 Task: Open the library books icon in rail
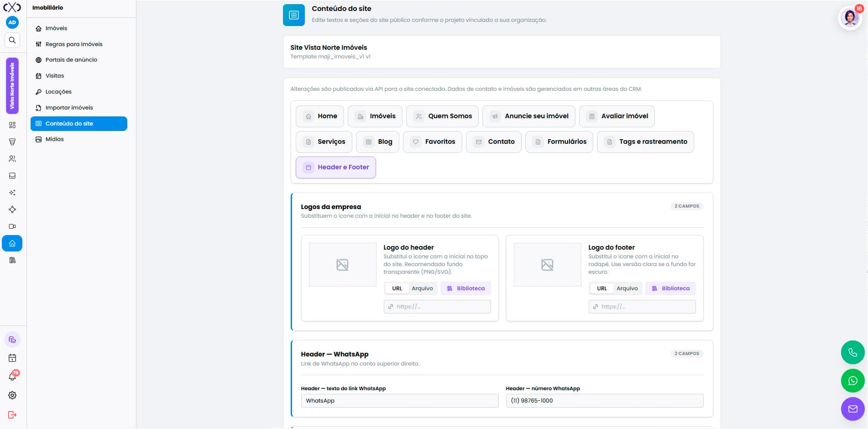click(12, 260)
